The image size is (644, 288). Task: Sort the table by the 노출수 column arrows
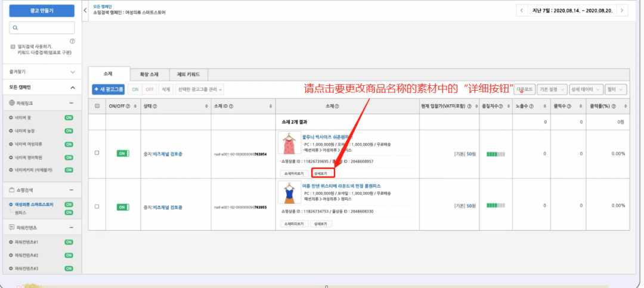coord(544,106)
